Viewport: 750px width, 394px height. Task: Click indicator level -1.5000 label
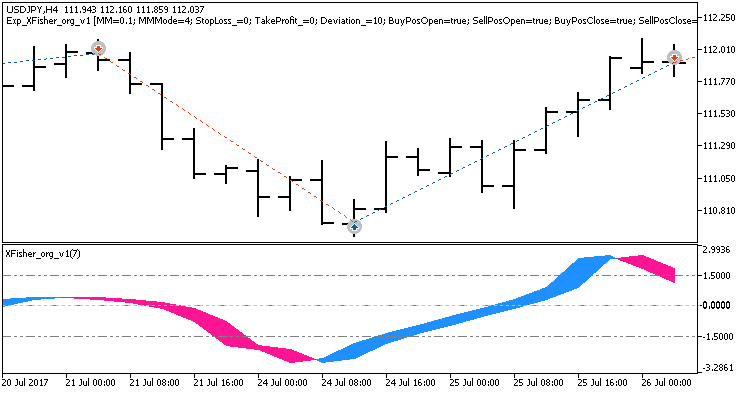coord(716,337)
